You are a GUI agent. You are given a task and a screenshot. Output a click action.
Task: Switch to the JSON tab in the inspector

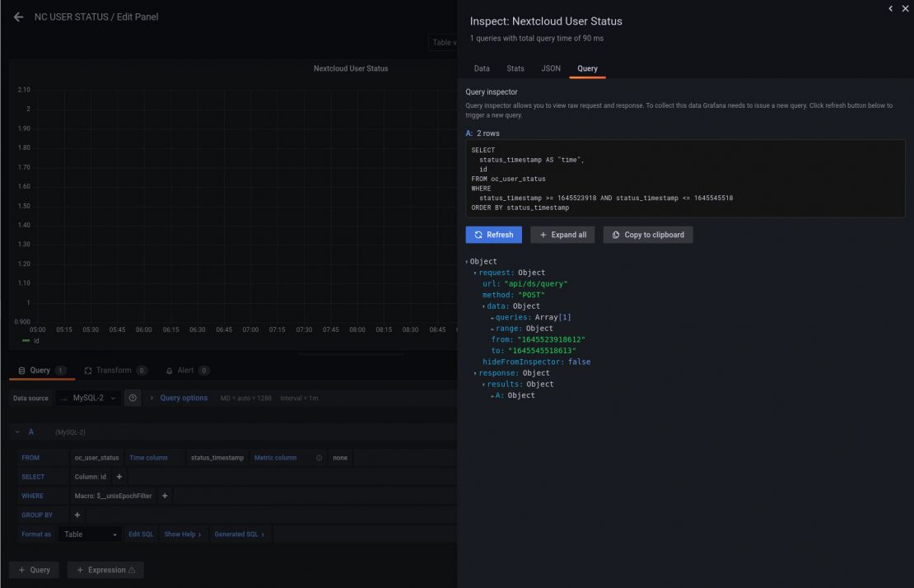550,68
